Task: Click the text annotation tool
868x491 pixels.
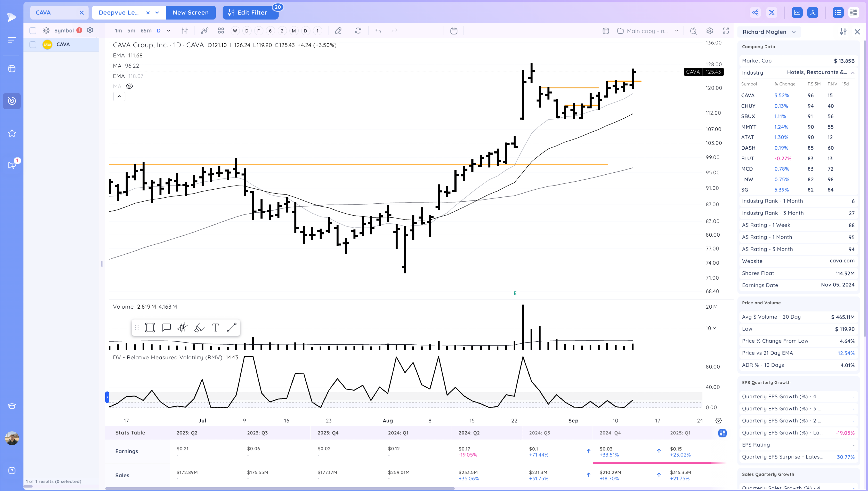Action: point(215,327)
